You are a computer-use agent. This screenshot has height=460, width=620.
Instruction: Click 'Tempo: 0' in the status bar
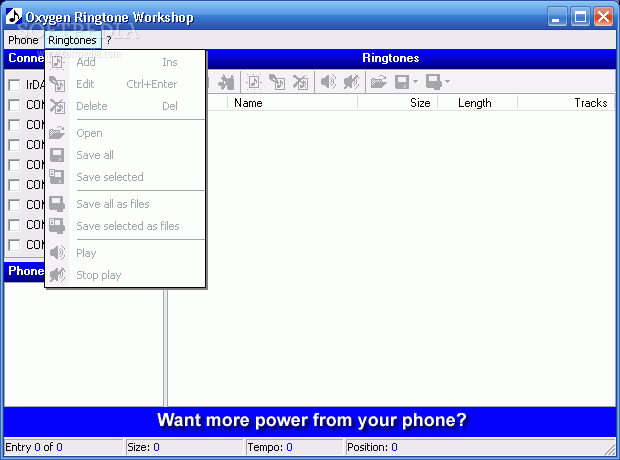[x=270, y=447]
